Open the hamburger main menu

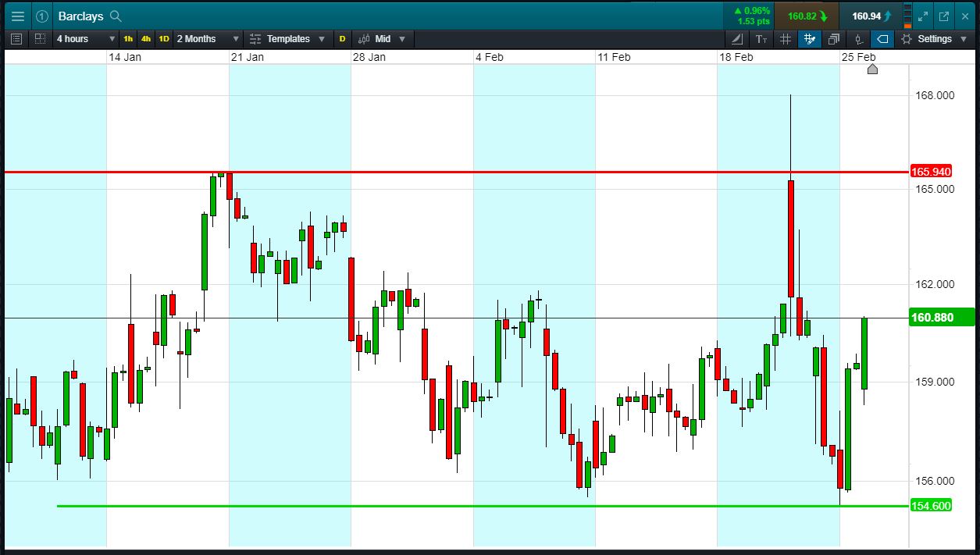click(17, 16)
